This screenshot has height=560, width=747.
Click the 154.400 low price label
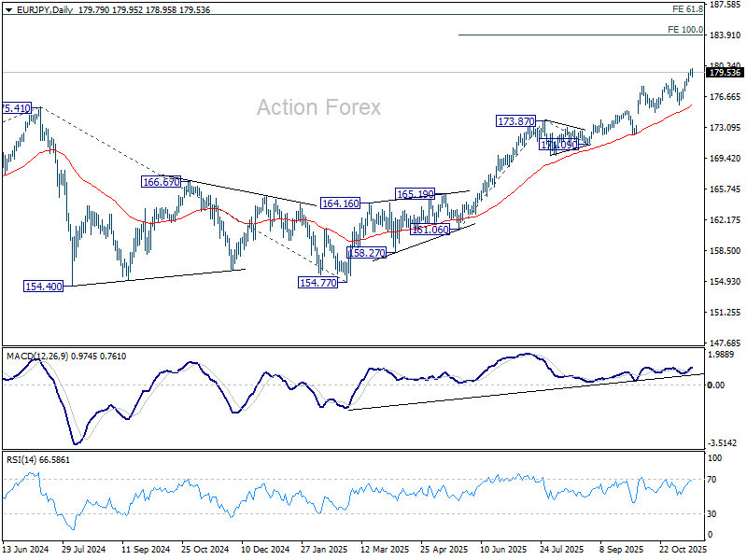43,287
